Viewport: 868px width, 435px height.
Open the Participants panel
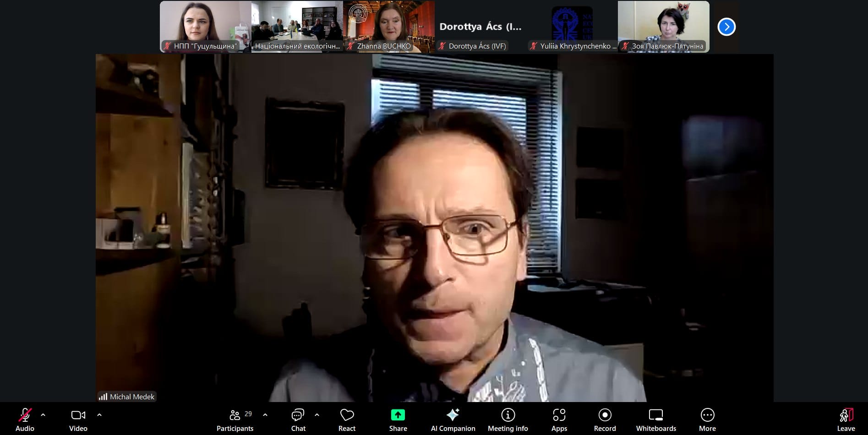click(x=235, y=419)
